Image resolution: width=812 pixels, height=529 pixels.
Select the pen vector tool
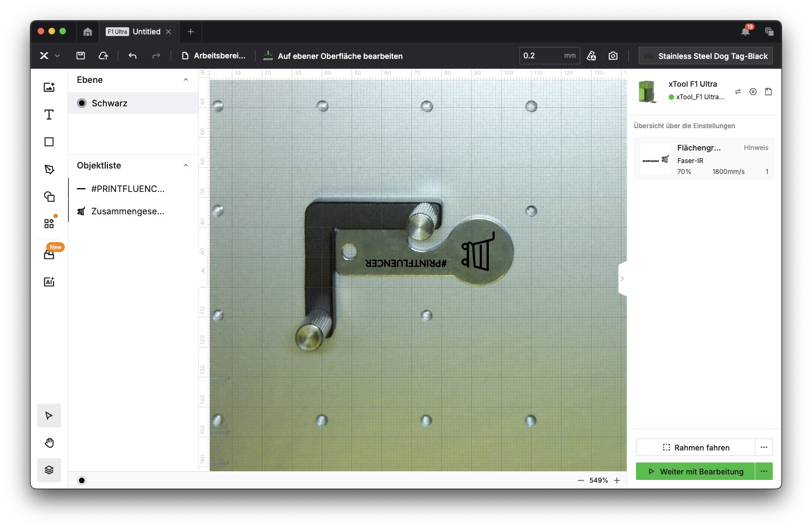click(49, 169)
